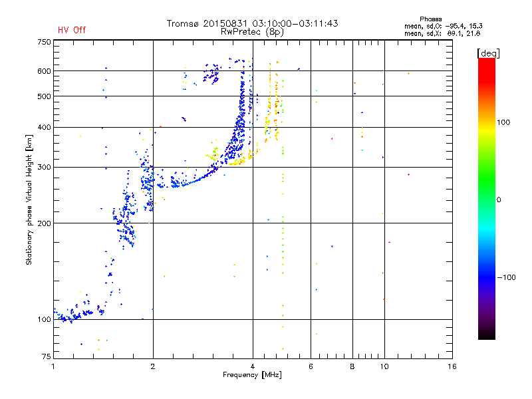Click the x-axis tick label '6'
The image size is (532, 399).
tap(311, 366)
